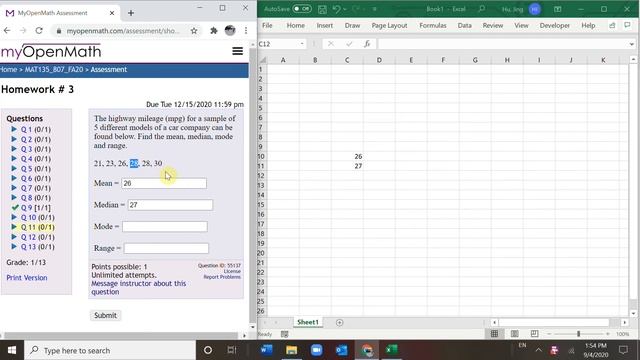Click the Undo arrow in Excel
The image size is (640, 360).
point(336,9)
